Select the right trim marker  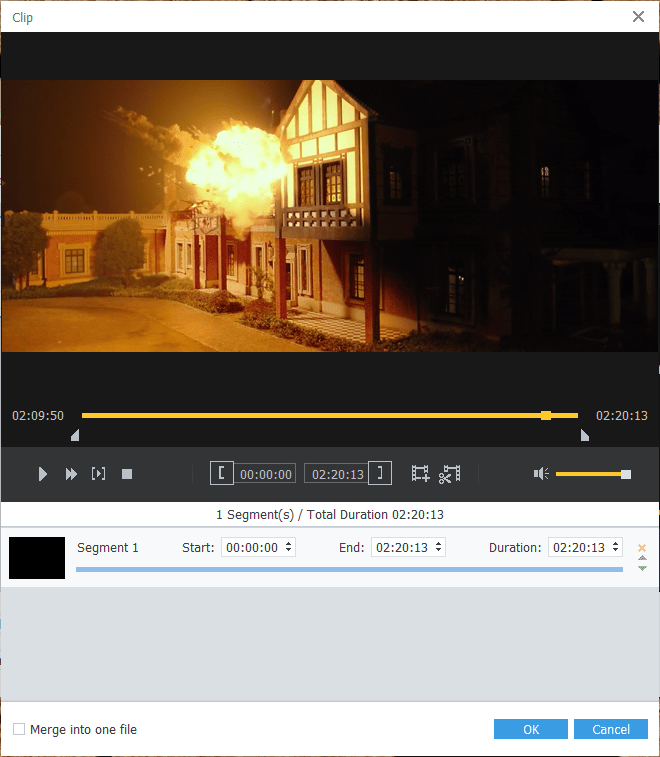click(x=585, y=435)
